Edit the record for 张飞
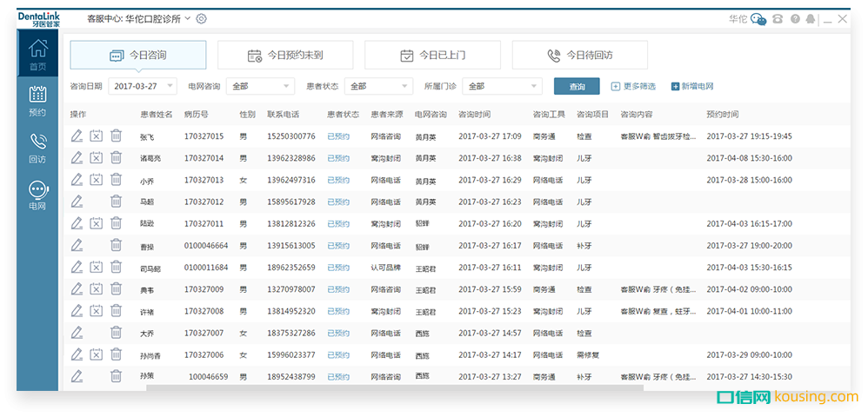This screenshot has height=417, width=868. tap(77, 136)
